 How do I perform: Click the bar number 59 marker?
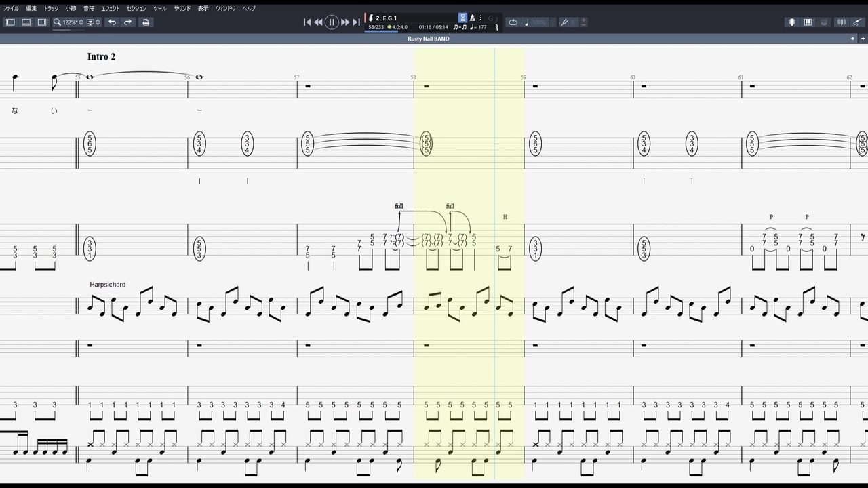coord(524,77)
